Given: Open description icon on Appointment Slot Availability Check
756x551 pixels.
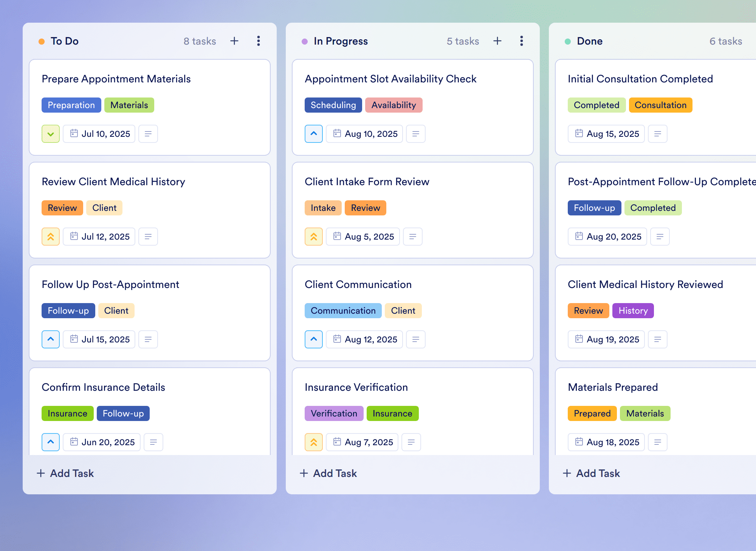Looking at the screenshot, I should [x=416, y=134].
